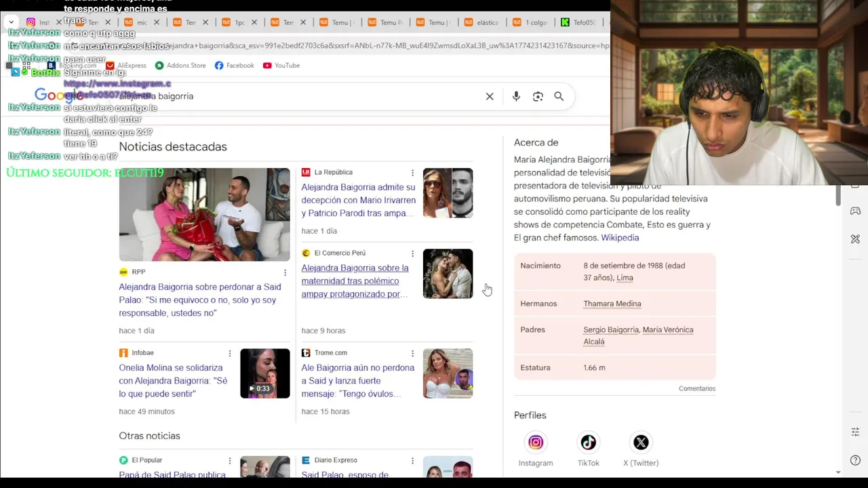Open the Addons Store bookmark
The height and width of the screenshot is (488, 868).
tap(180, 65)
